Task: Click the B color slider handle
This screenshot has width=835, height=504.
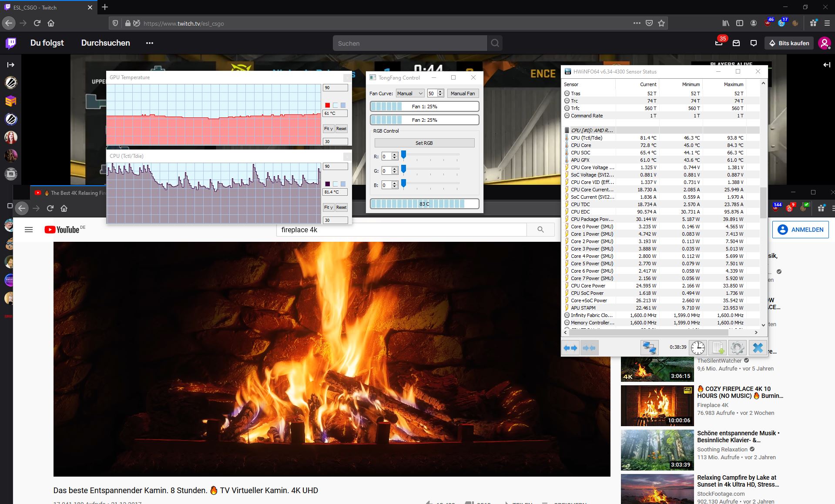Action: click(404, 184)
